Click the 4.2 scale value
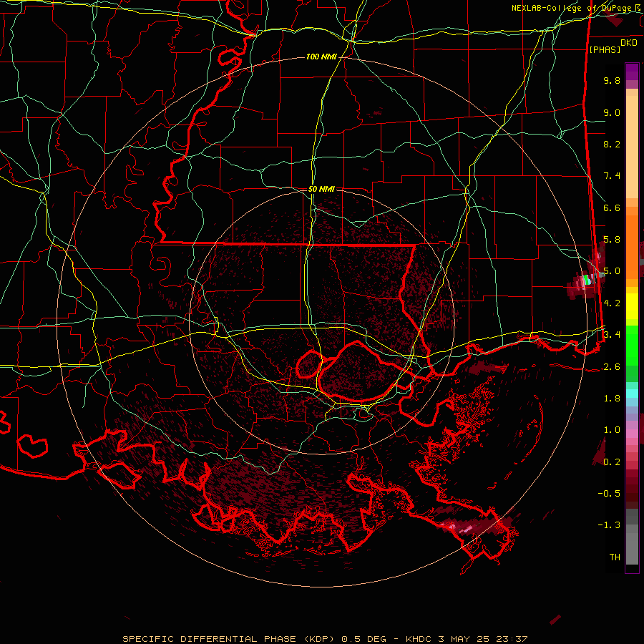 point(612,303)
